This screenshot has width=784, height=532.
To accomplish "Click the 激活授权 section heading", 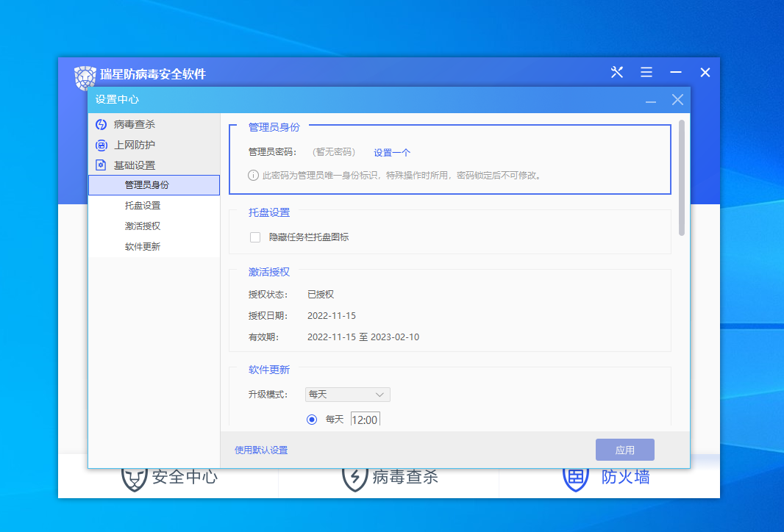I will pyautogui.click(x=269, y=272).
